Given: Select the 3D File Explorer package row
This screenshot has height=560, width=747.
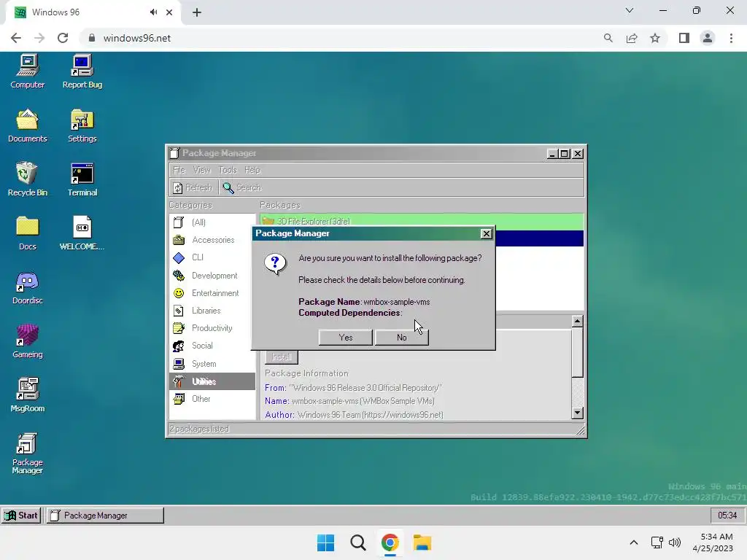Looking at the screenshot, I should click(x=422, y=222).
